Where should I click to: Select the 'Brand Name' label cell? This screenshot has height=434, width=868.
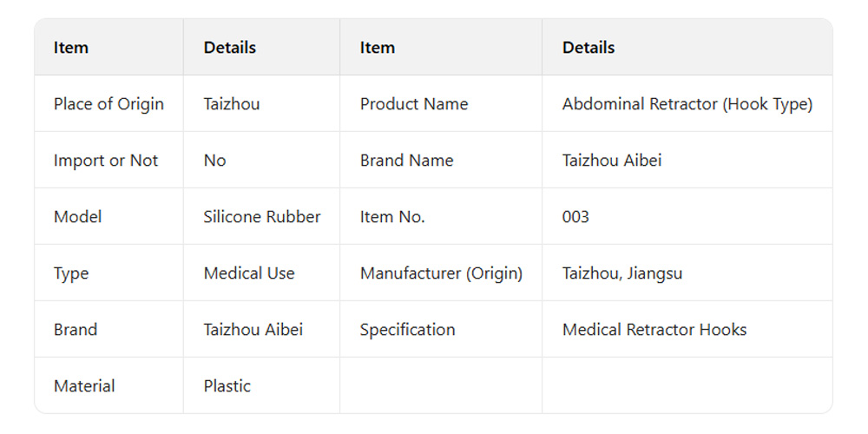point(406,161)
